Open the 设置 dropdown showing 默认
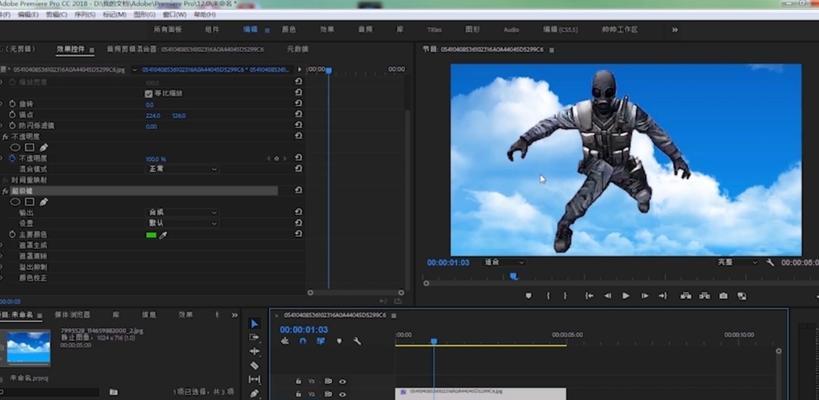819x400 pixels. tap(182, 223)
